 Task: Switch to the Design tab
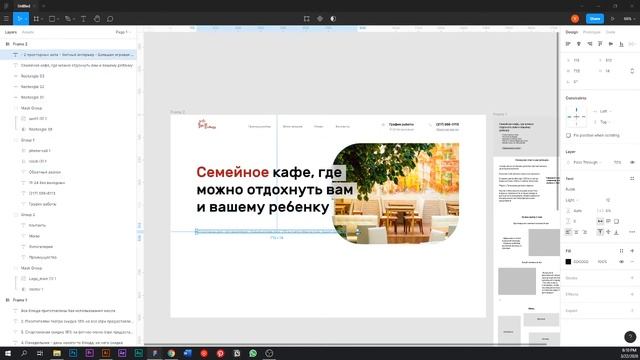[x=571, y=32]
